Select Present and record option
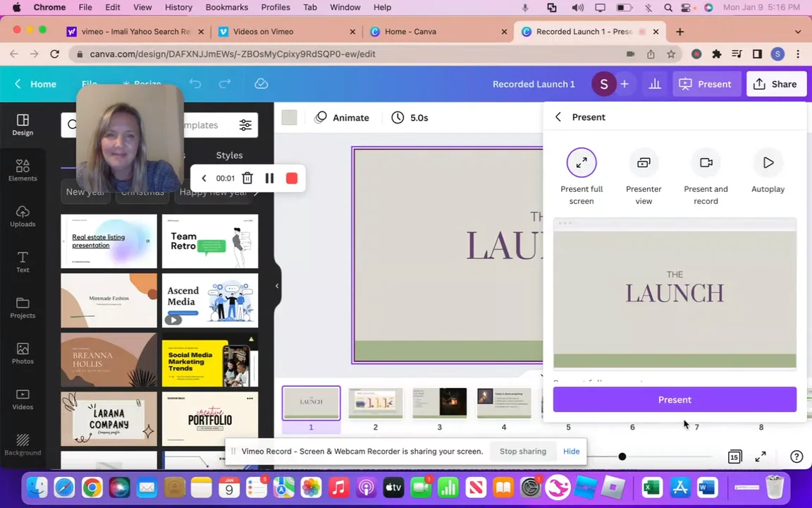The height and width of the screenshot is (508, 812). pyautogui.click(x=706, y=177)
